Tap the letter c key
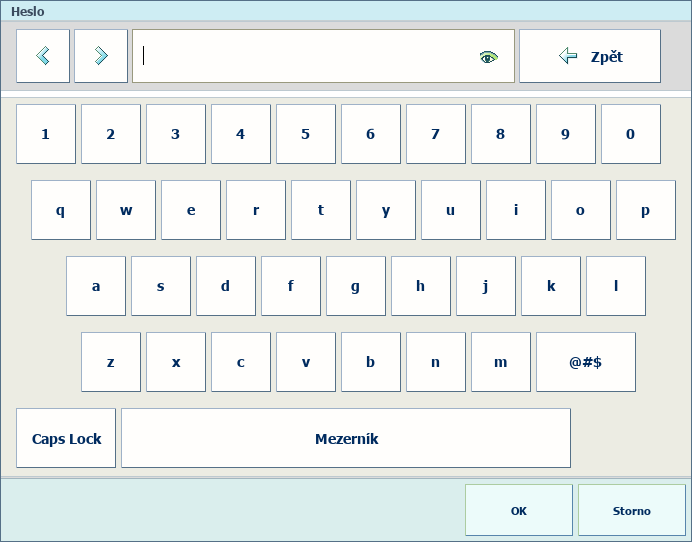The image size is (692, 542). tap(241, 362)
